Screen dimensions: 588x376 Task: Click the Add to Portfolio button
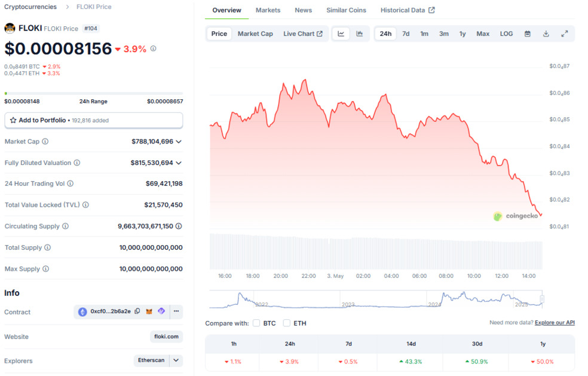click(94, 120)
